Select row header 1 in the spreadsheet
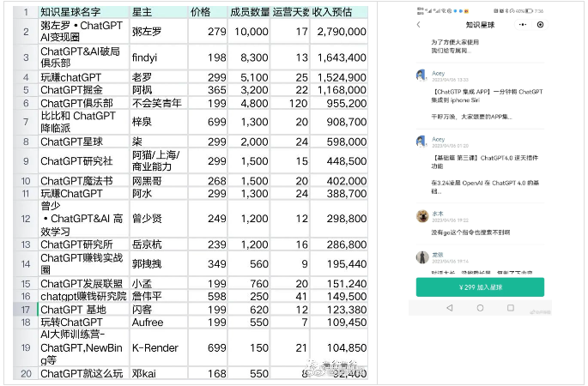 [x=26, y=12]
